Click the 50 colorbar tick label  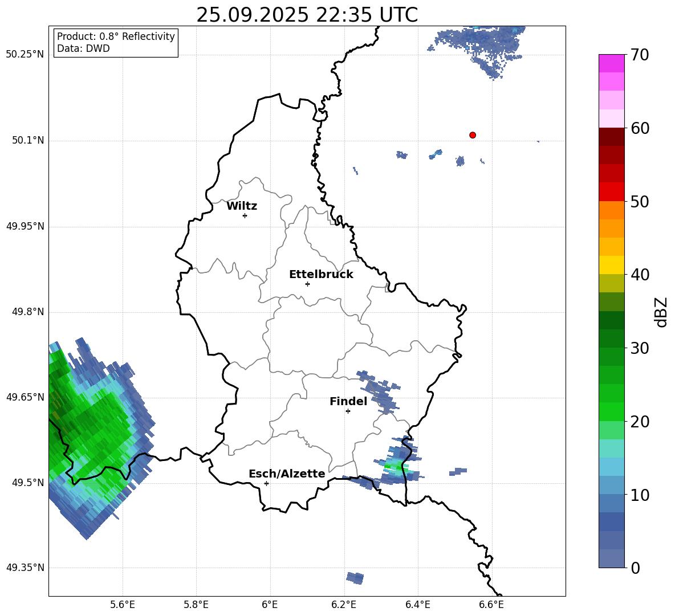(639, 202)
